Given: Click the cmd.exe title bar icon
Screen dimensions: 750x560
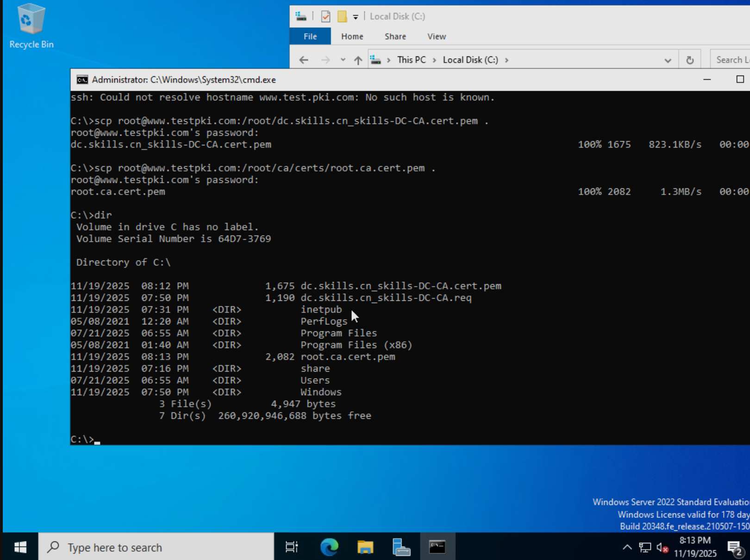Looking at the screenshot, I should 82,80.
